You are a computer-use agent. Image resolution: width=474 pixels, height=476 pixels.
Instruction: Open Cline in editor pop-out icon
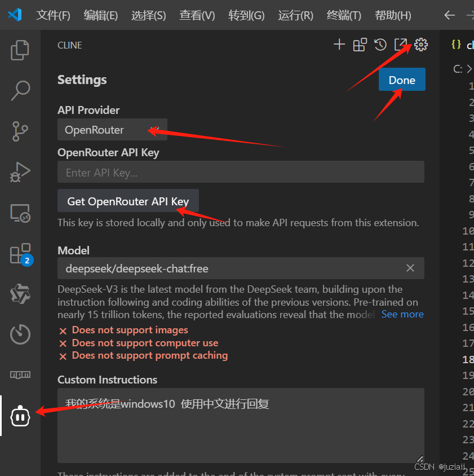(x=400, y=45)
